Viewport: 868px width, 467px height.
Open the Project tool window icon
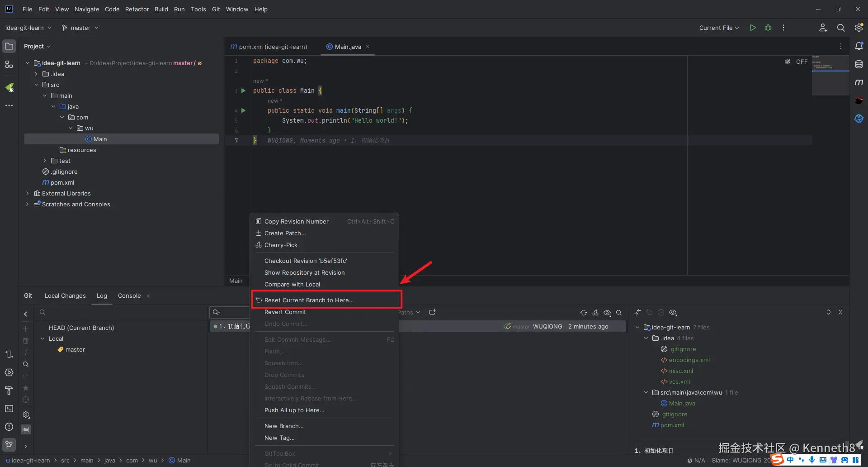9,46
